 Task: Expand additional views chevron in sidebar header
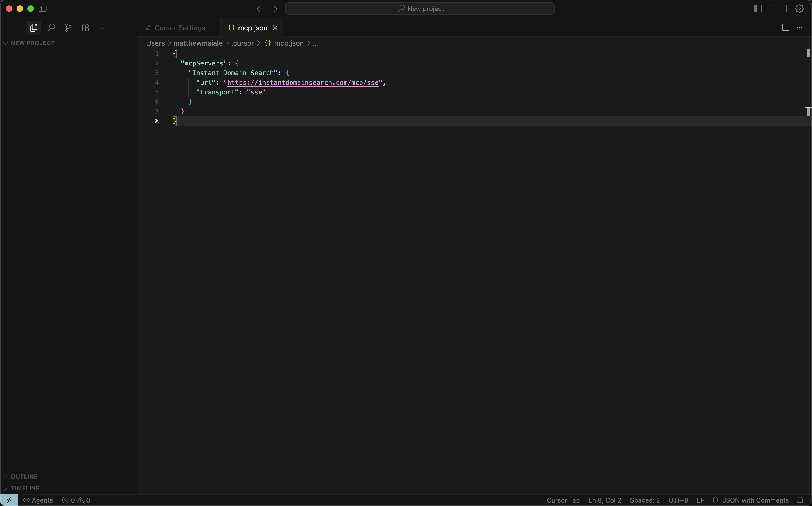(x=103, y=28)
